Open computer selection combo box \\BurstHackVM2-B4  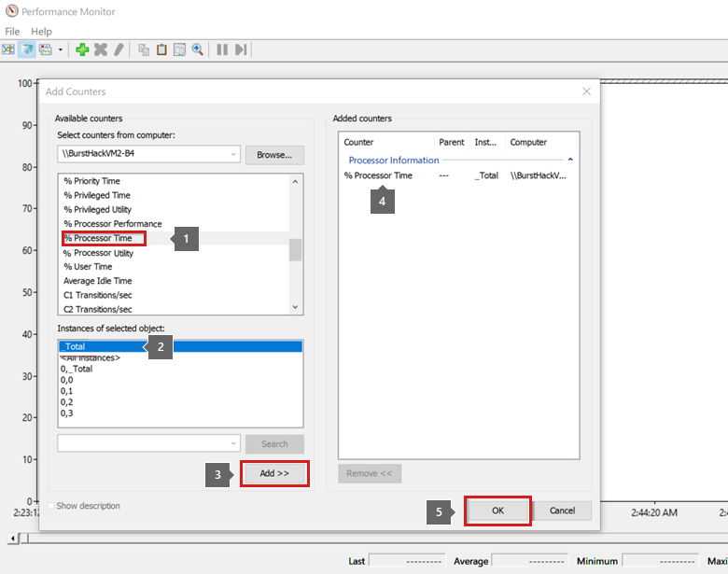(x=148, y=154)
